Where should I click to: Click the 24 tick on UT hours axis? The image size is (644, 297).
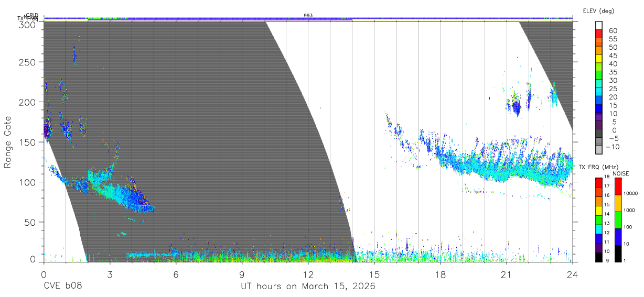(572, 274)
